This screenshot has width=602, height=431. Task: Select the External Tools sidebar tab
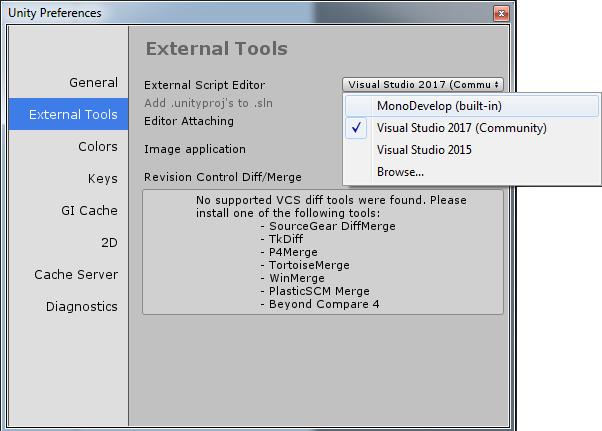coord(68,114)
